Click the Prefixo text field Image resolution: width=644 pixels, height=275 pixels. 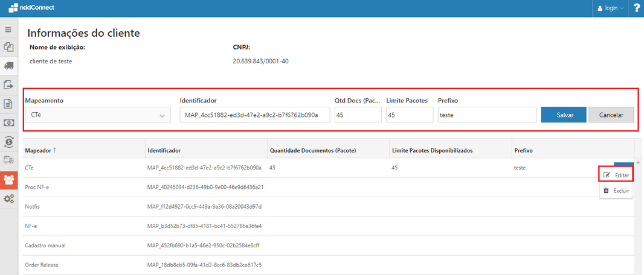click(x=487, y=115)
